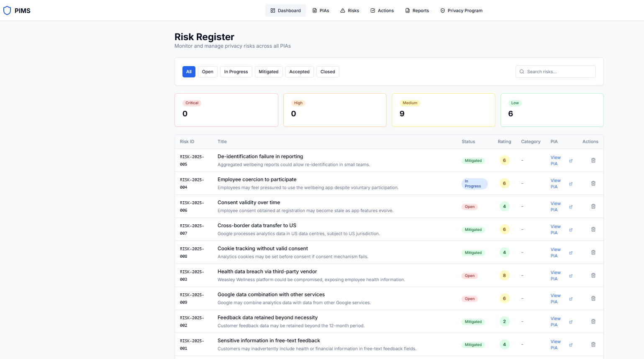This screenshot has width=644, height=359.
Task: Open the Dashboard navigation tab
Action: (285, 10)
